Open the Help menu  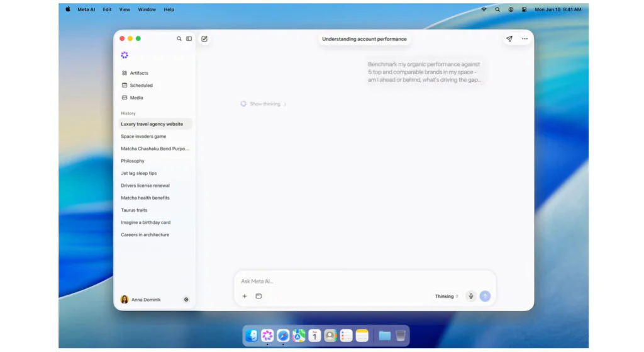pyautogui.click(x=169, y=9)
